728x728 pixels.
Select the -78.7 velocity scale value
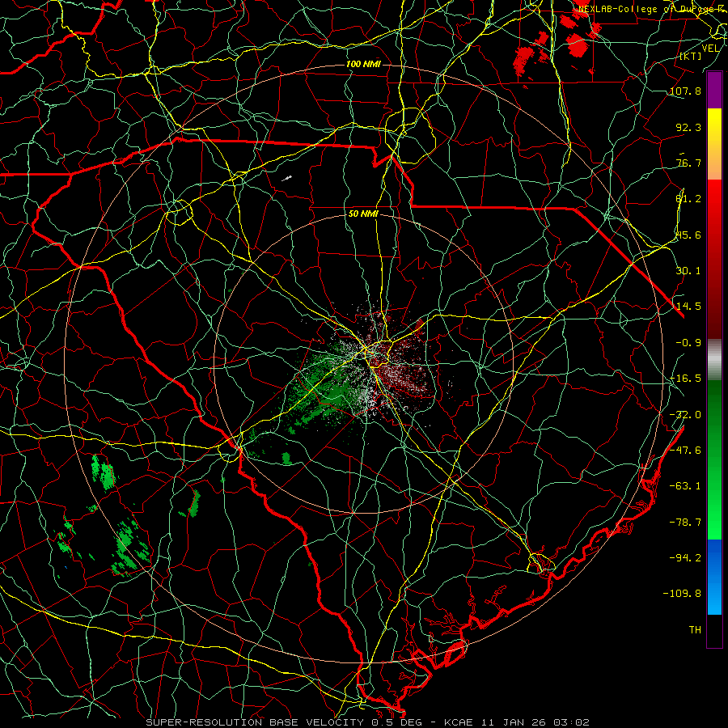click(685, 523)
